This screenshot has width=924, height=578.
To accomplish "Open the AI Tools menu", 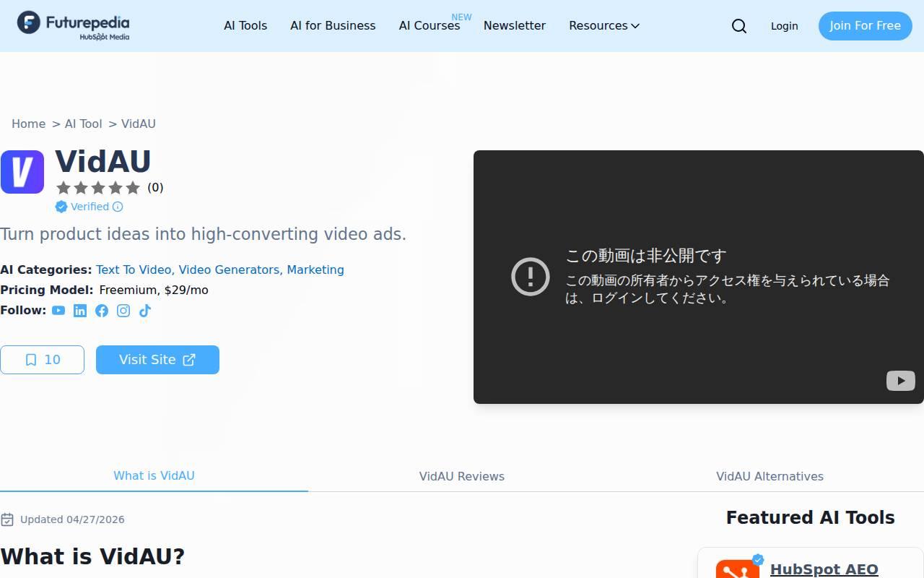I will [245, 25].
